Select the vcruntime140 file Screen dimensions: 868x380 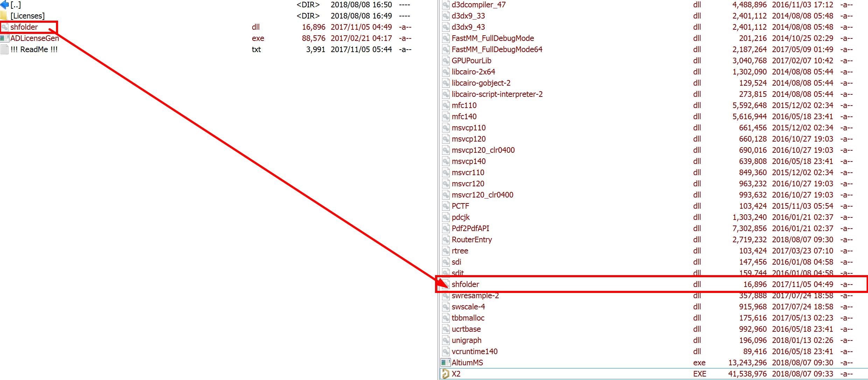point(474,352)
